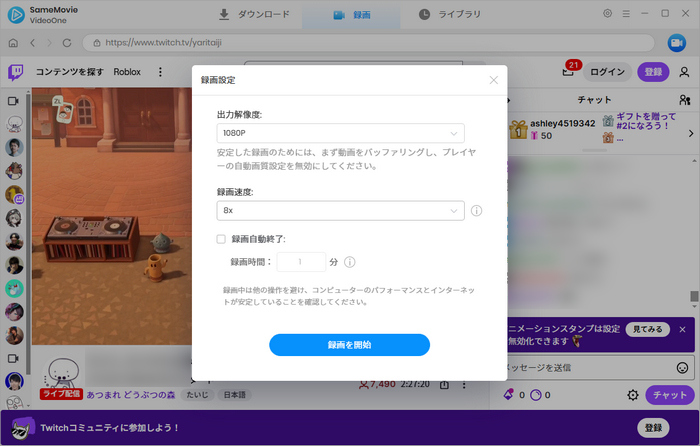Enable the 録画自動終了 checkbox
Image resolution: width=700 pixels, height=446 pixels.
point(221,239)
